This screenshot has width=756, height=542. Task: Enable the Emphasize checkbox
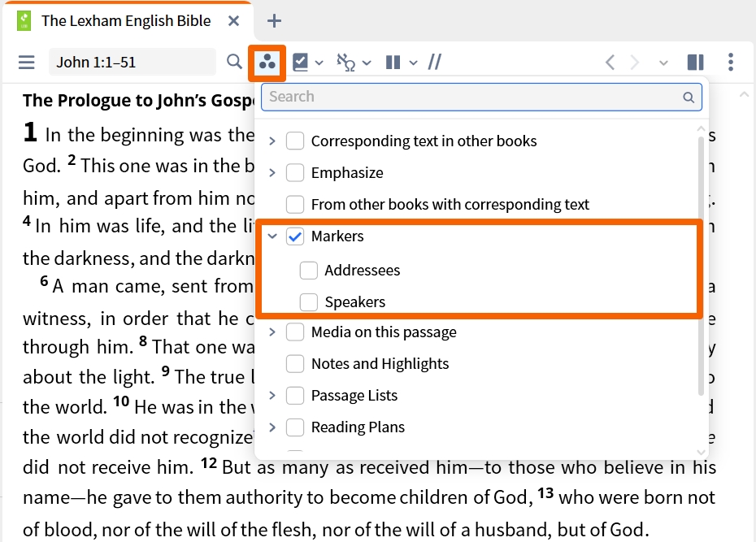(x=295, y=172)
